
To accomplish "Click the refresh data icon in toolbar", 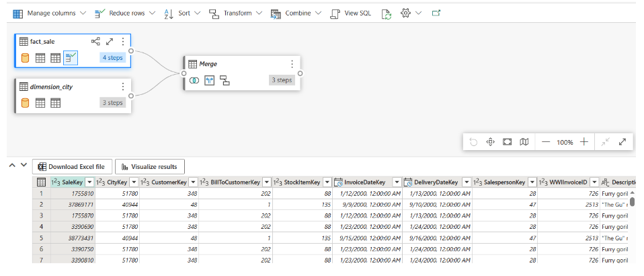I will coord(386,13).
